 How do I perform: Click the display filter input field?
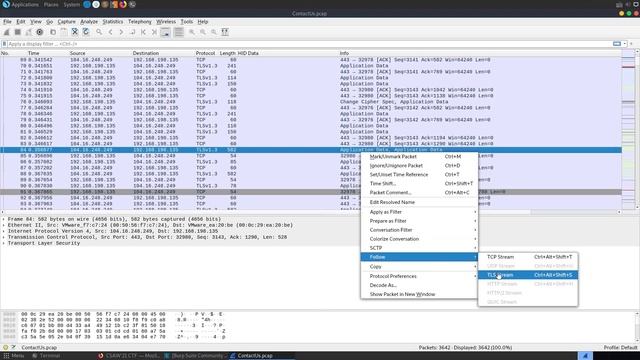pos(309,44)
